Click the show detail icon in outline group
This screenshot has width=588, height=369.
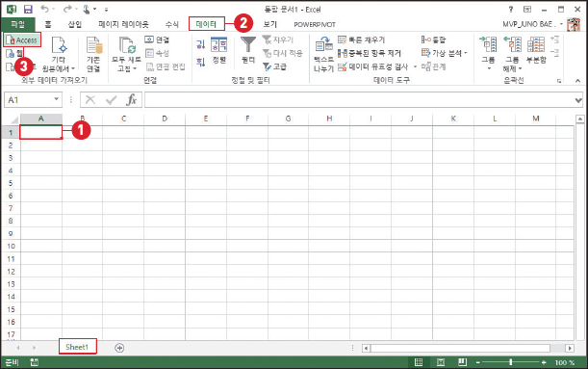(x=554, y=40)
